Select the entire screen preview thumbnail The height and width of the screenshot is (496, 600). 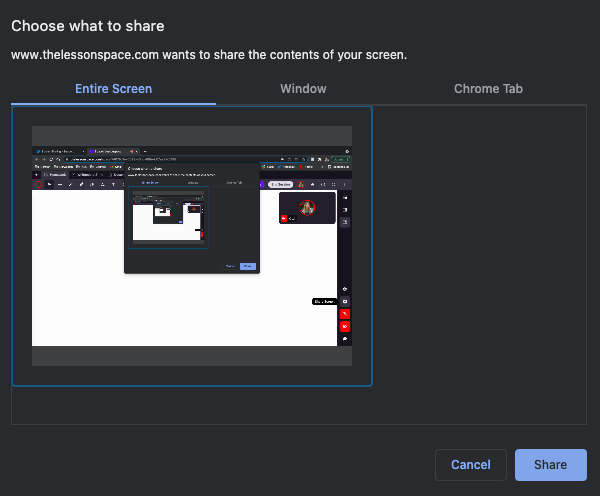tap(191, 246)
